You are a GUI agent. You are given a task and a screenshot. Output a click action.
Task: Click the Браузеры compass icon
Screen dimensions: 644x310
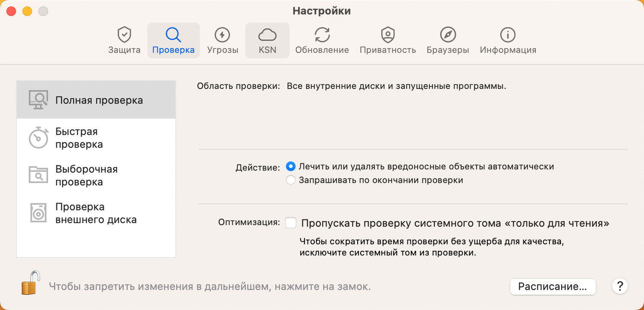pos(448,34)
